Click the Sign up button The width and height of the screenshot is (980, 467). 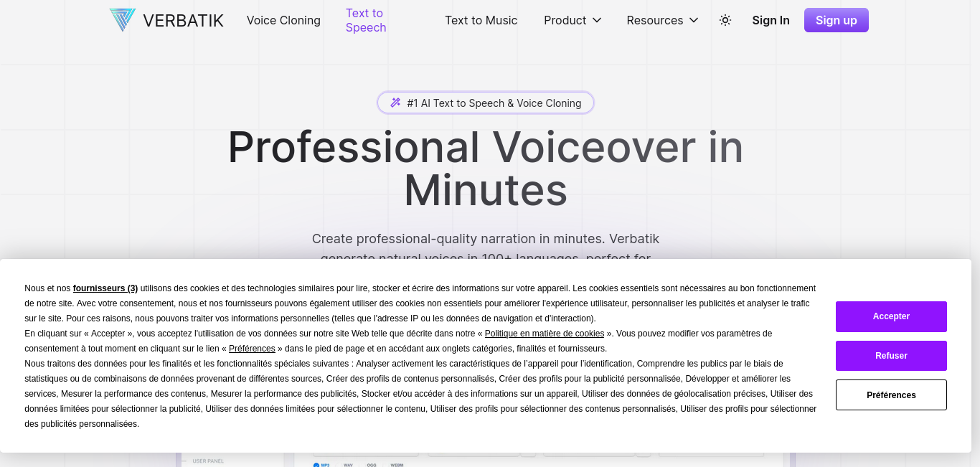coord(837,20)
